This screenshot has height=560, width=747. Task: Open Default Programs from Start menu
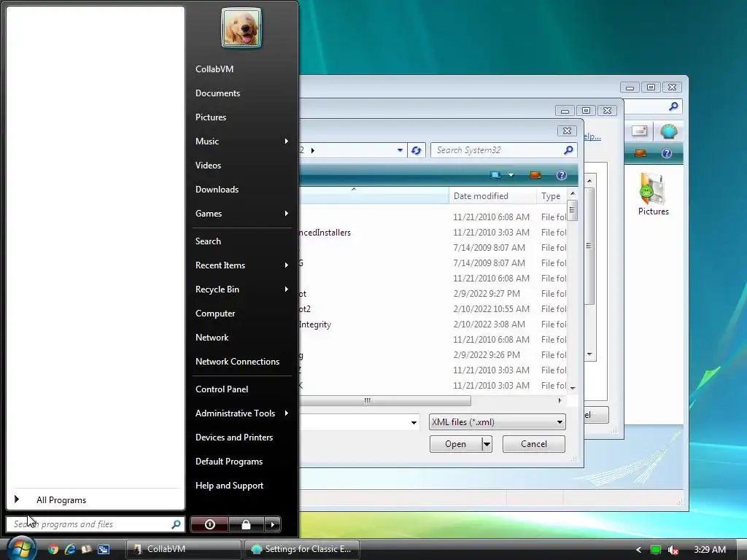[228, 462]
